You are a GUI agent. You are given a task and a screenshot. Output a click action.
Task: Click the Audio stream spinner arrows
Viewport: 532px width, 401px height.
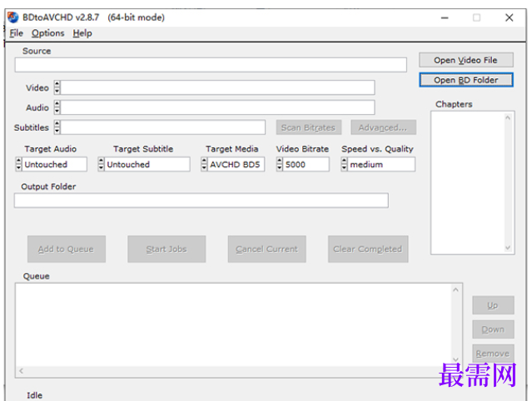tap(57, 107)
